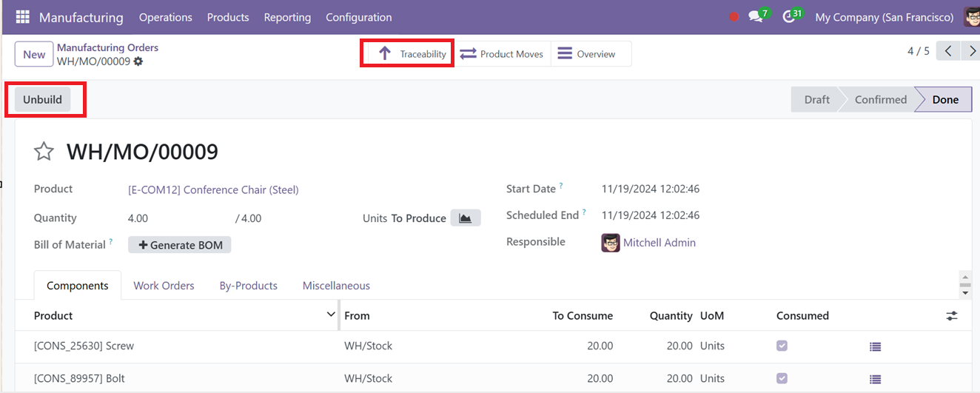Select the Draft status stage
Screen dimensions: 980x393
coord(816,99)
